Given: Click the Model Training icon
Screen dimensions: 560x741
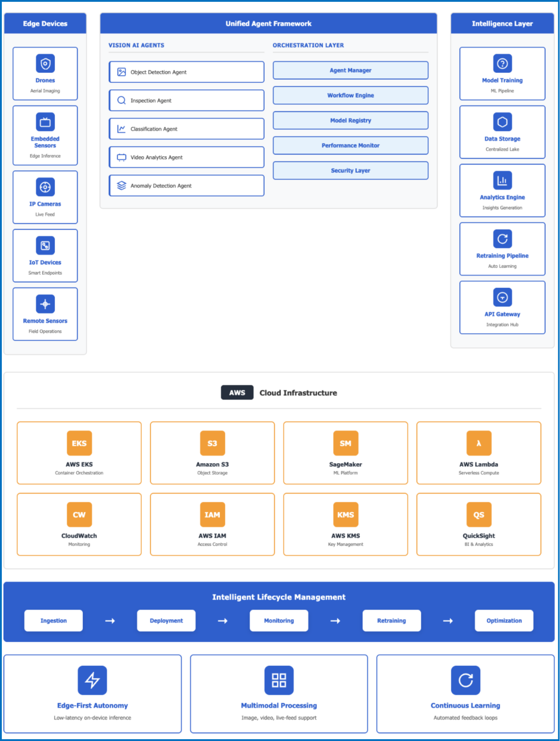Looking at the screenshot, I should pyautogui.click(x=502, y=63).
